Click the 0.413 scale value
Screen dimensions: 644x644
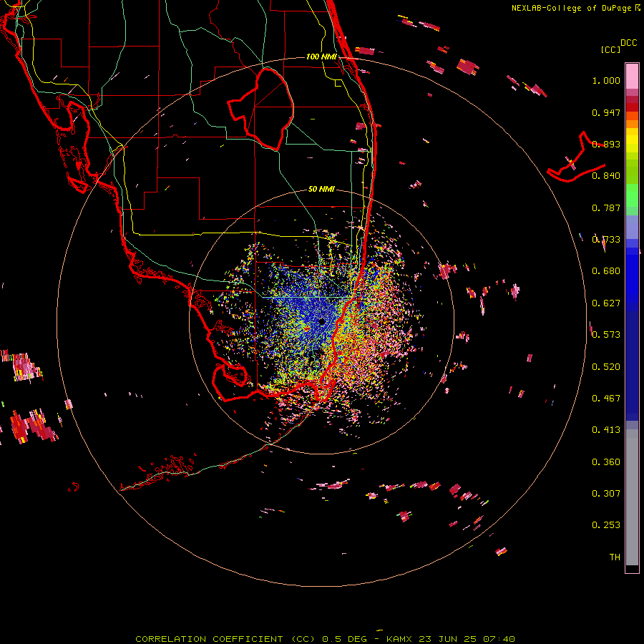click(x=606, y=430)
